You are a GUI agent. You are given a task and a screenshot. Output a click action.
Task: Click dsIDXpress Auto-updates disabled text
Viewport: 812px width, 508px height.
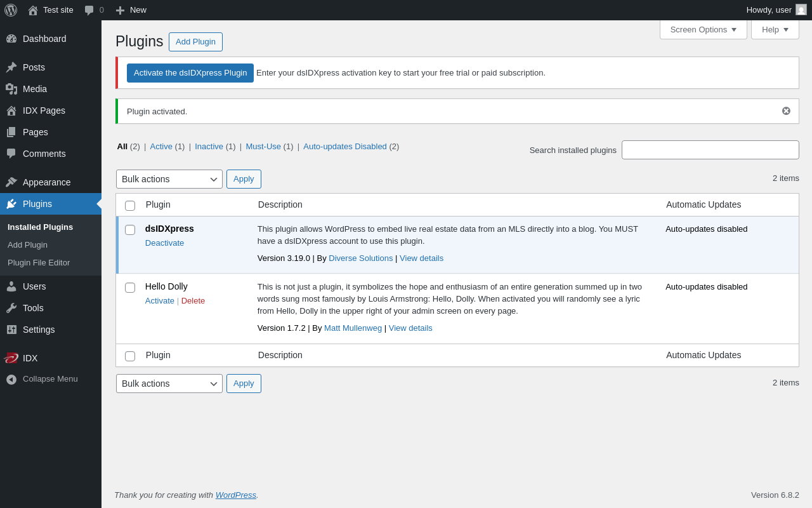pos(707,229)
